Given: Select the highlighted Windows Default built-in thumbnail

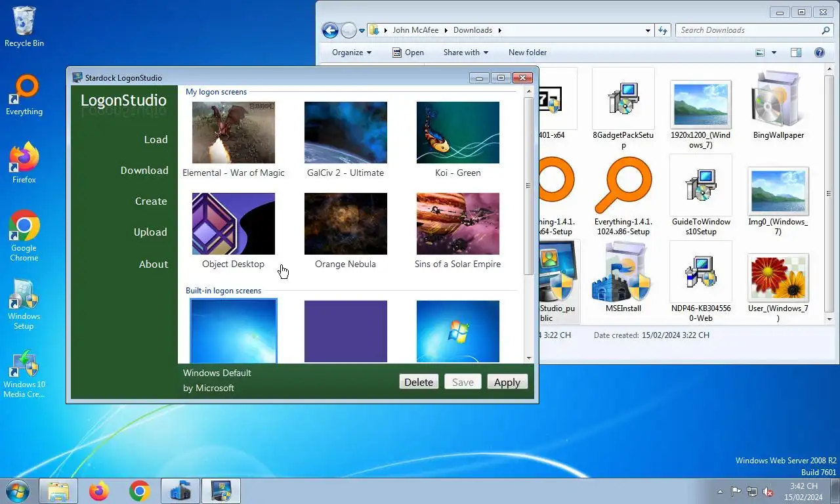Looking at the screenshot, I should pyautogui.click(x=234, y=331).
